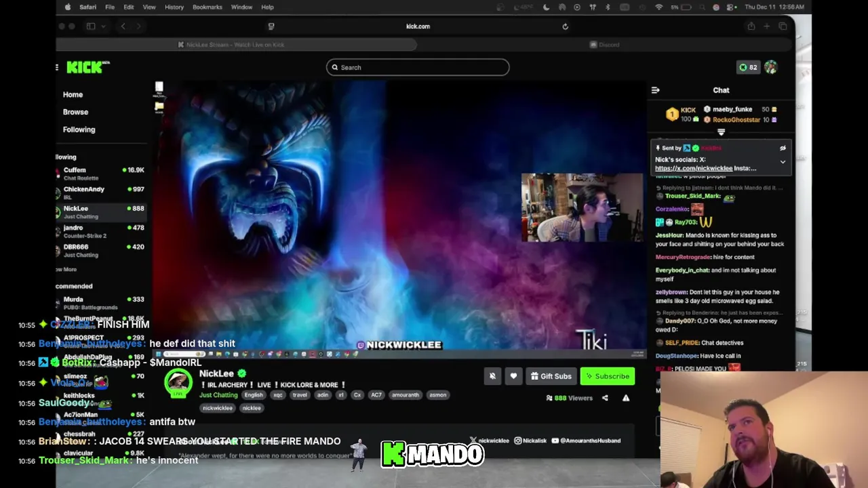
Task: Open the user profile avatar in Kick header
Action: pyautogui.click(x=770, y=67)
